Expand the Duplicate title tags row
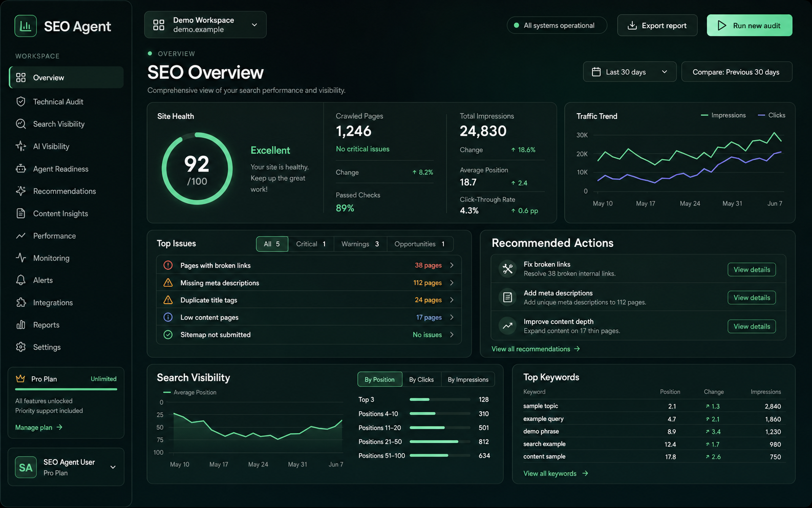The height and width of the screenshot is (508, 812). click(309, 300)
